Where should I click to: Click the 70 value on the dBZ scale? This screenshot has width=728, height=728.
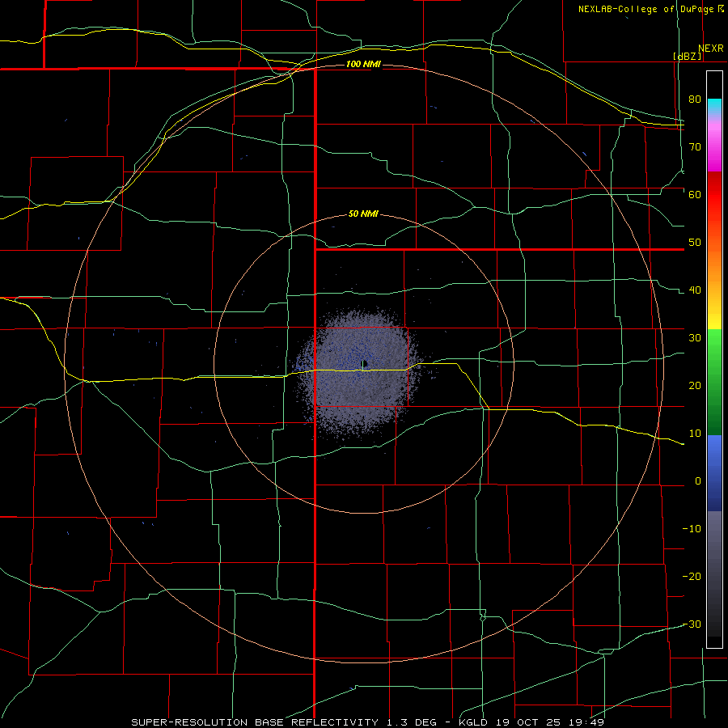click(695, 146)
